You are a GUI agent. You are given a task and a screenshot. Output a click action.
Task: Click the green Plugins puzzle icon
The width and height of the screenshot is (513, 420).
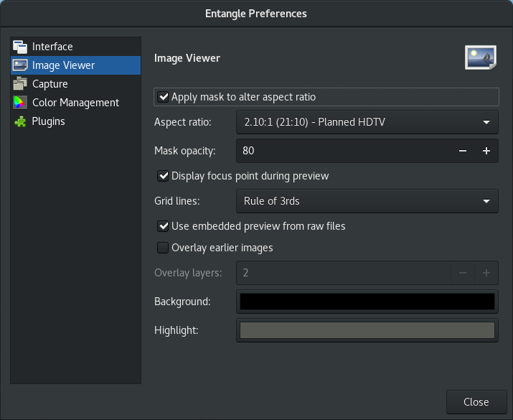(x=20, y=121)
